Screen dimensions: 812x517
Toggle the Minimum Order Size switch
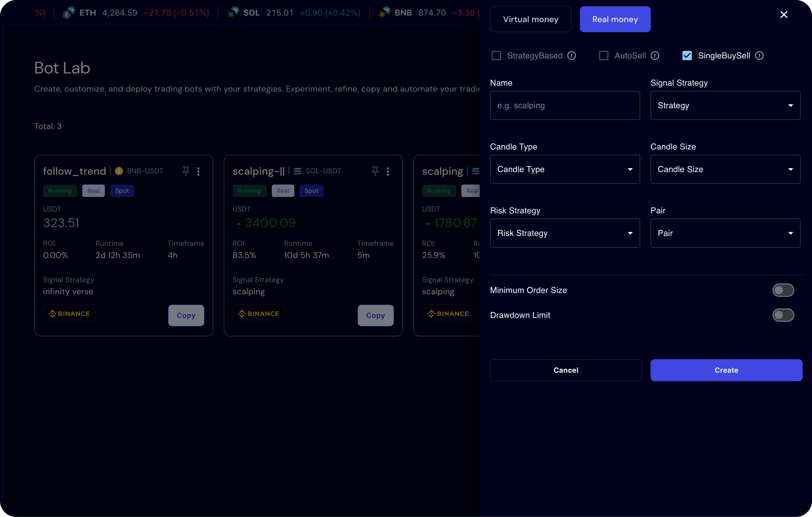coord(783,290)
